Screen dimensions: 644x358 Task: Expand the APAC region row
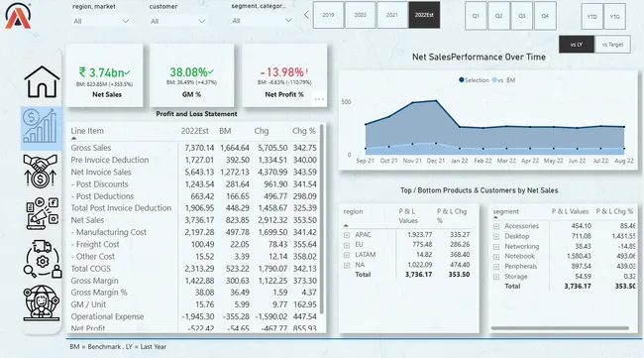347,235
